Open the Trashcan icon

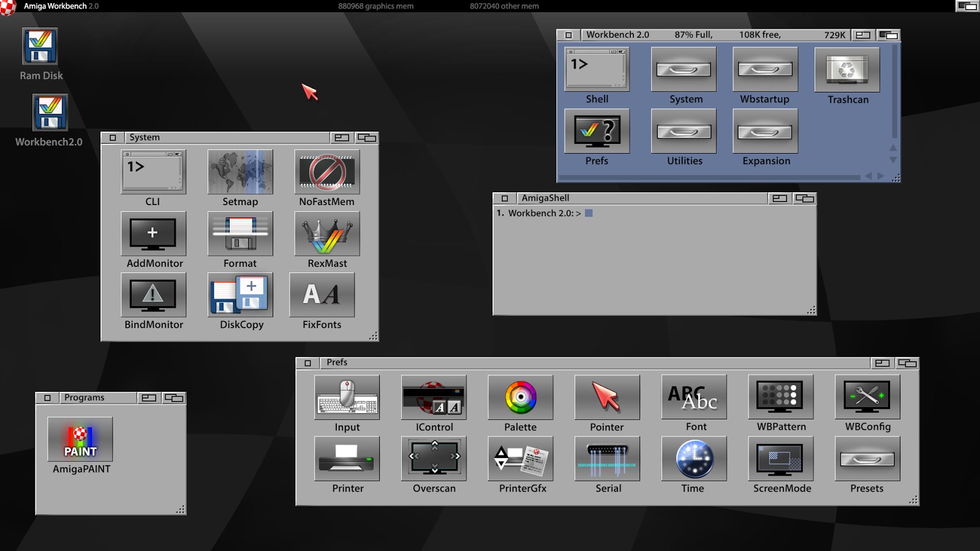pyautogui.click(x=847, y=70)
